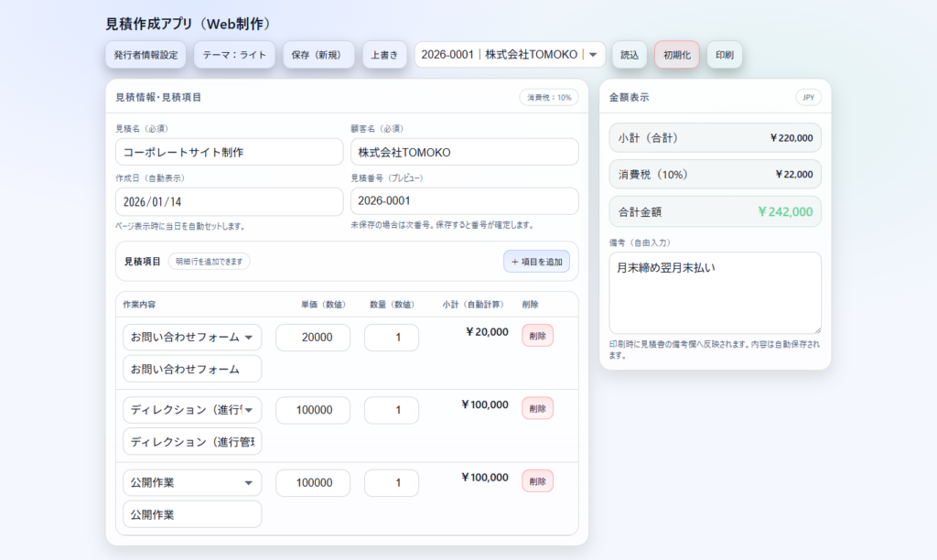The image size is (937, 560).
Task: Click the 備考 notes textarea
Action: pyautogui.click(x=715, y=293)
